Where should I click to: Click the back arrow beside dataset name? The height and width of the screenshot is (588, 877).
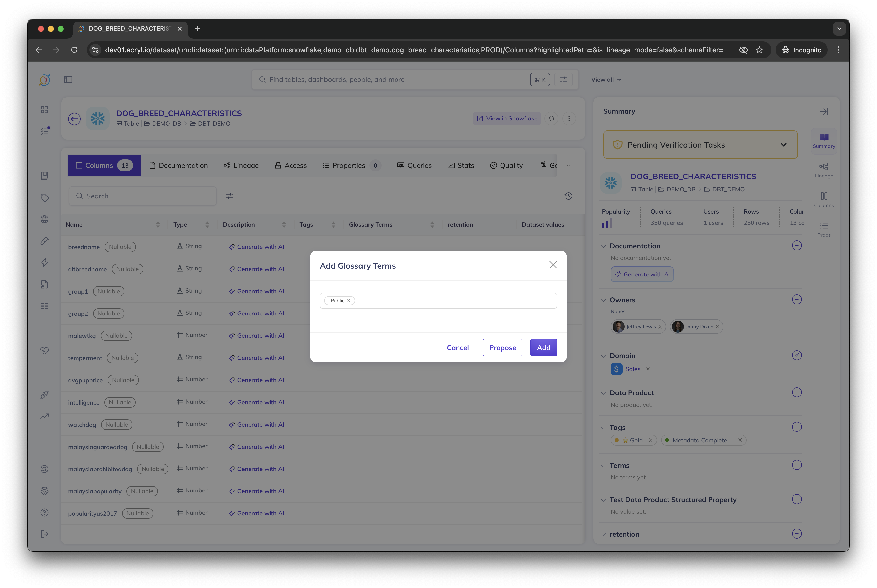[74, 119]
